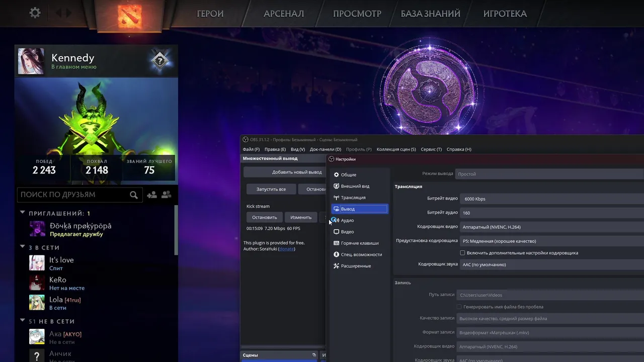The height and width of the screenshot is (362, 644).
Task: Toggle generate filename without space checkbox
Action: click(459, 307)
